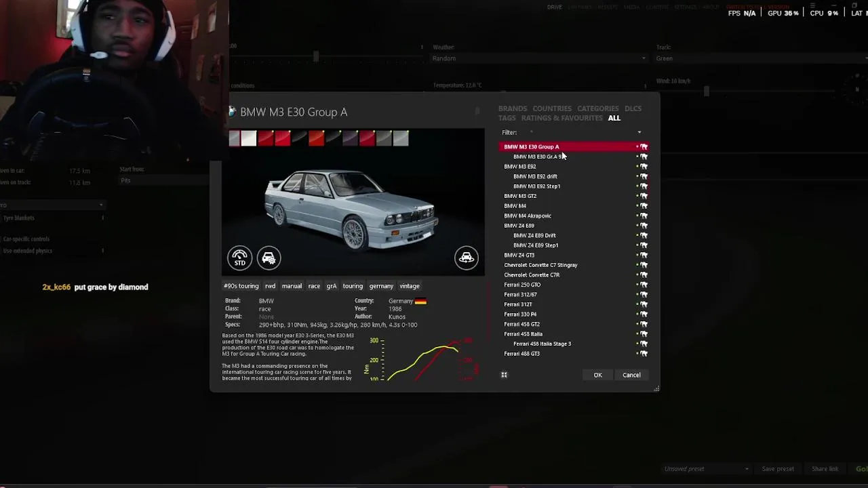The width and height of the screenshot is (868, 488).
Task: Click horse icon on BMW Z4 GT3 row
Action: [644, 255]
